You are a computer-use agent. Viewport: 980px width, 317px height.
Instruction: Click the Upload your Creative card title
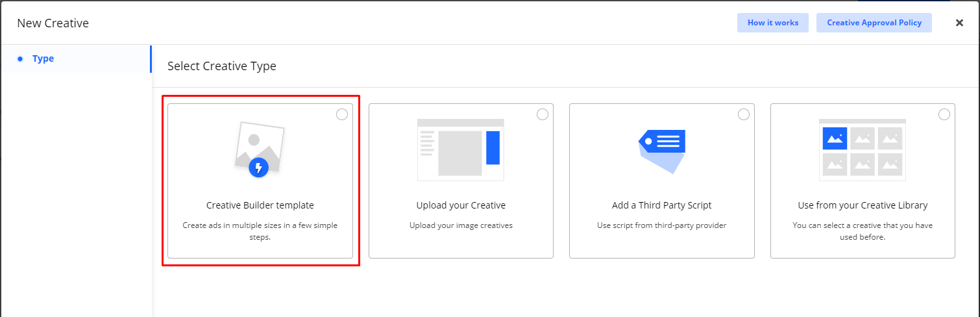point(461,205)
